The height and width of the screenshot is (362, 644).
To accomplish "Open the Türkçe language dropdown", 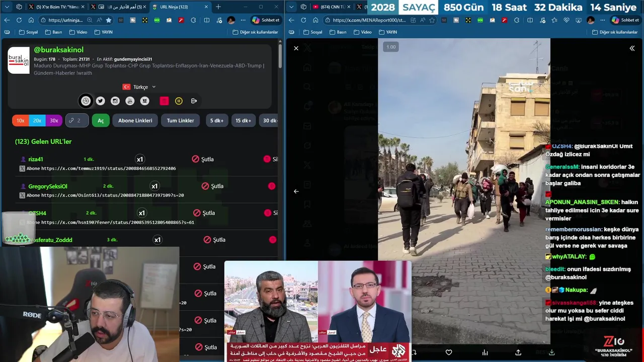I will tap(139, 87).
